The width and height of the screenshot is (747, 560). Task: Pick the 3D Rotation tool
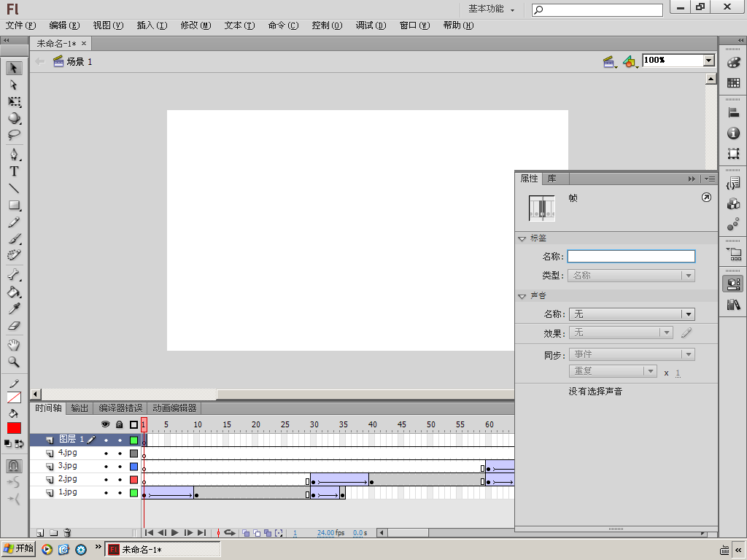(14, 118)
